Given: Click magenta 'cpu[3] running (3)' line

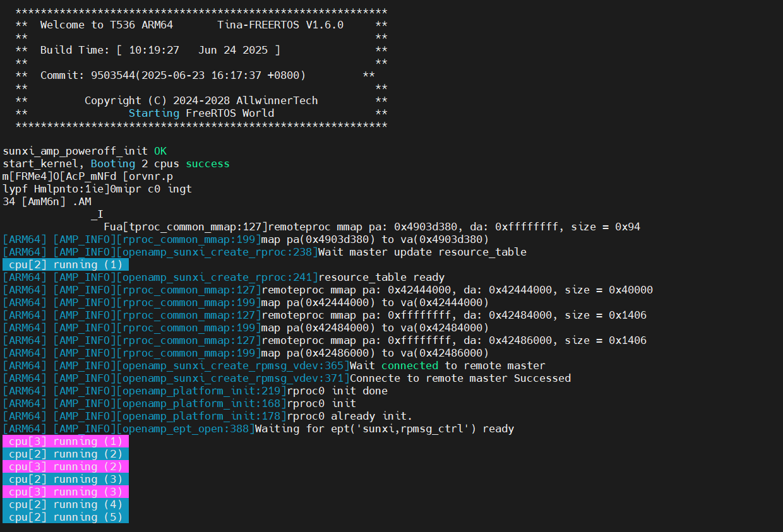Looking at the screenshot, I should pyautogui.click(x=66, y=492).
